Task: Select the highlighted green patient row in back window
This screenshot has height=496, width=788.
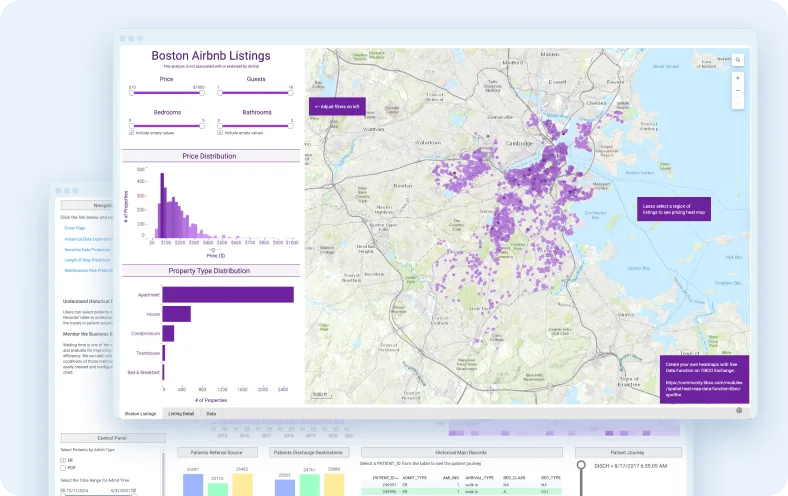Action: click(x=461, y=492)
